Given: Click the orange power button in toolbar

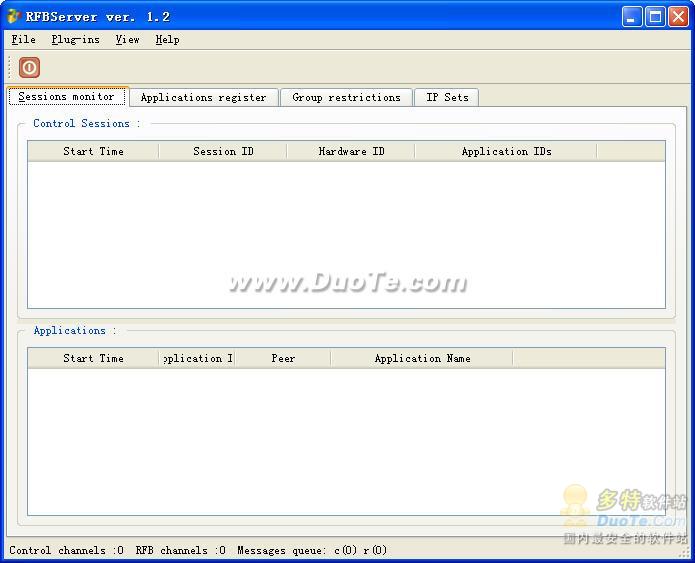Looking at the screenshot, I should point(29,67).
